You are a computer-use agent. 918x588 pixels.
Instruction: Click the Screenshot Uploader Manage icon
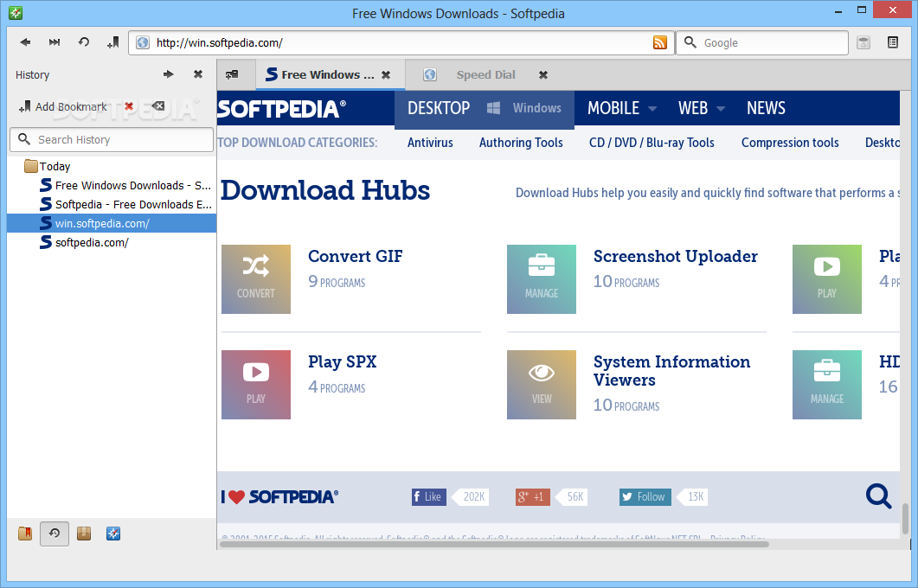[x=542, y=279]
